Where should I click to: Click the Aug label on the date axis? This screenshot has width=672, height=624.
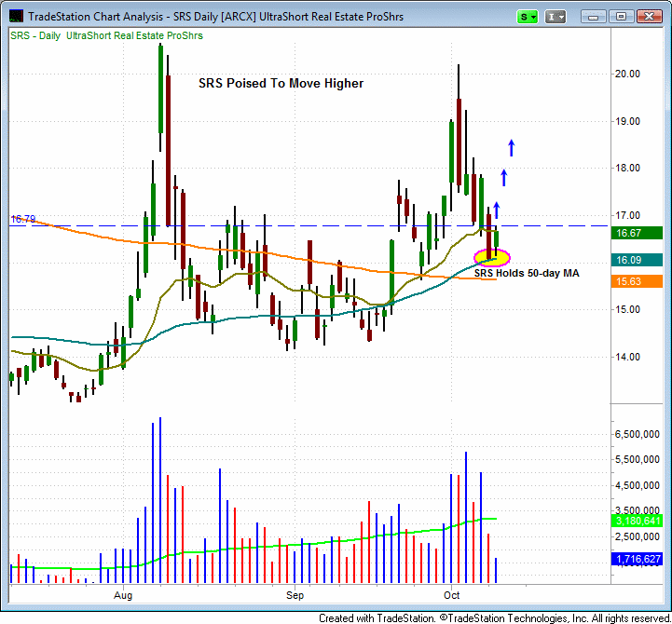coord(123,595)
